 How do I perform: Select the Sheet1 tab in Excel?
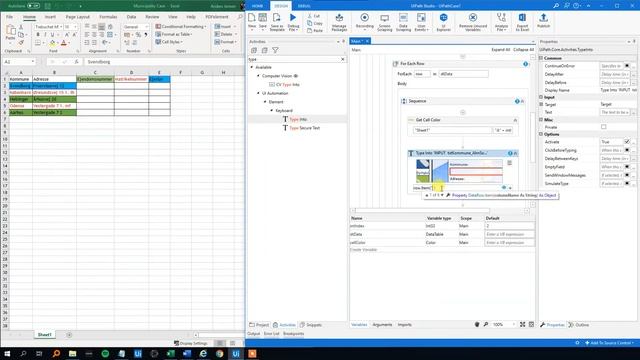[44, 335]
